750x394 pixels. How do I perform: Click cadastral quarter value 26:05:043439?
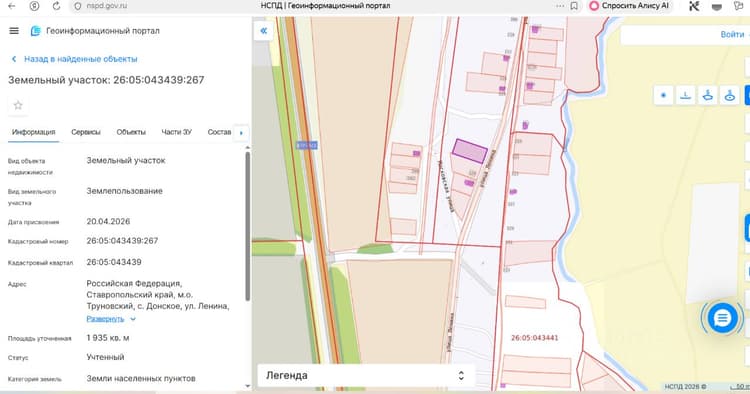click(114, 263)
